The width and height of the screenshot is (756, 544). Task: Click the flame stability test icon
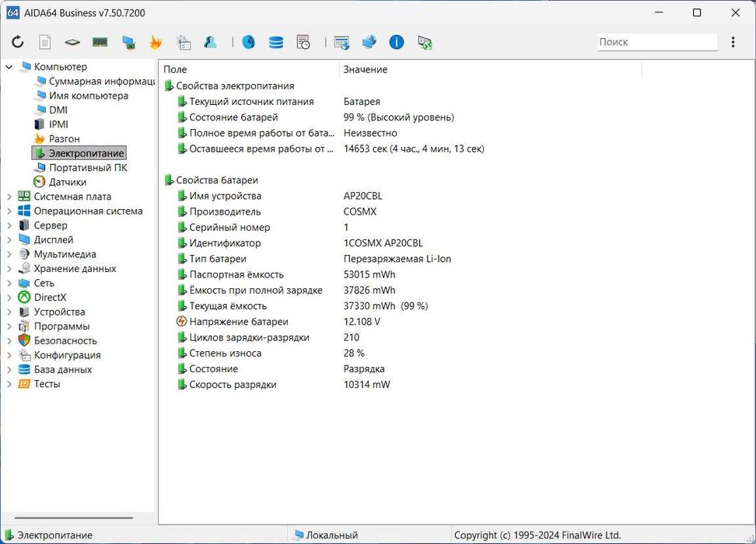pyautogui.click(x=156, y=42)
